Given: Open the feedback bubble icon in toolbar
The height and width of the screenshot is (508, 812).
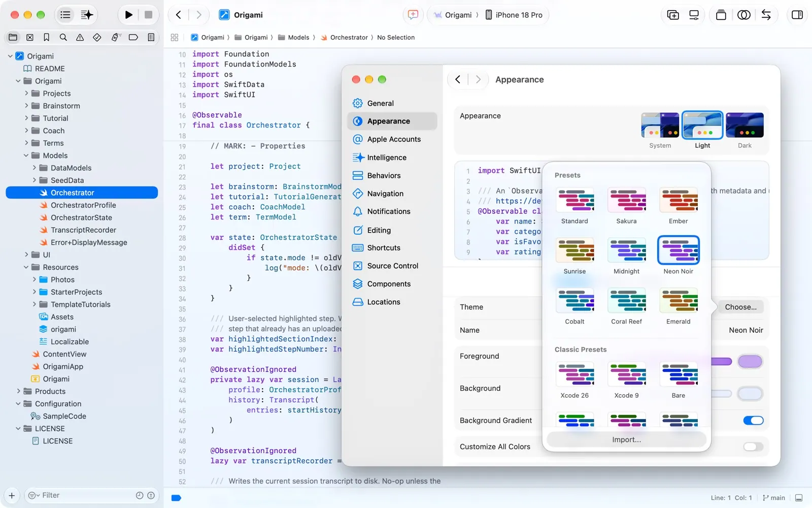Looking at the screenshot, I should point(413,15).
